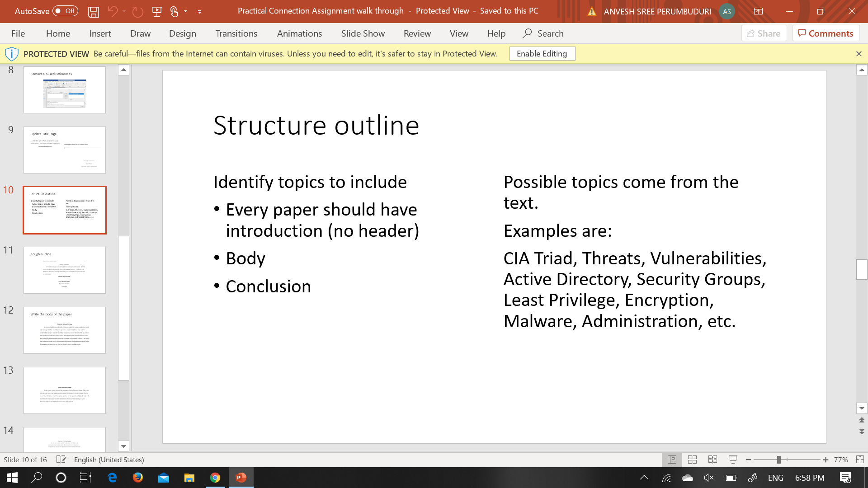Open the Comments button

pos(826,33)
